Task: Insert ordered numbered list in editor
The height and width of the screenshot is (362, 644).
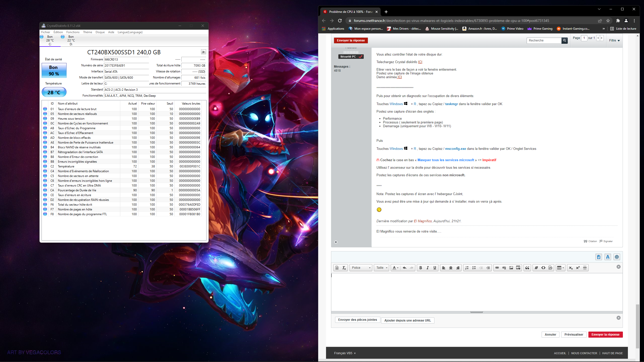Action: 467,268
